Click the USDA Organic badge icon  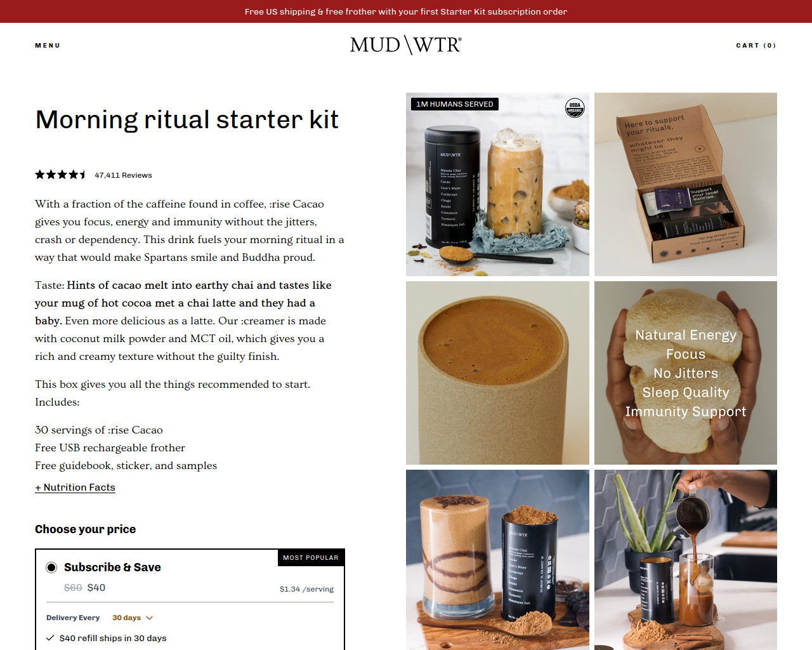click(x=575, y=108)
